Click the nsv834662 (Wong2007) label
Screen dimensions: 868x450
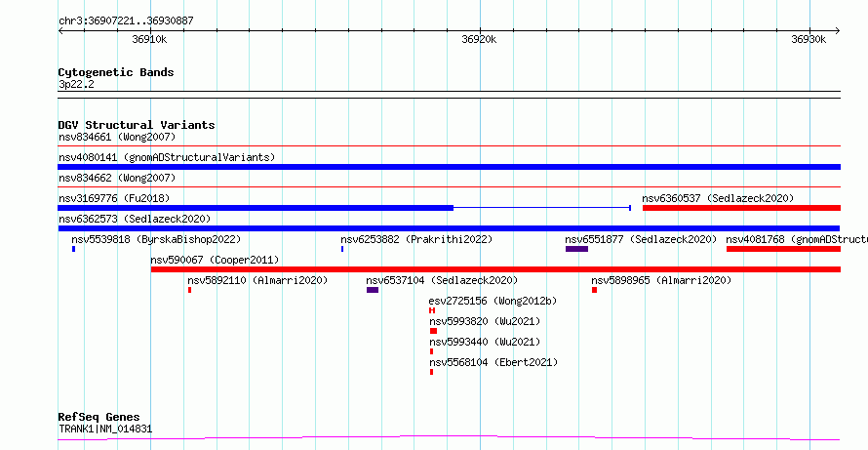point(117,178)
